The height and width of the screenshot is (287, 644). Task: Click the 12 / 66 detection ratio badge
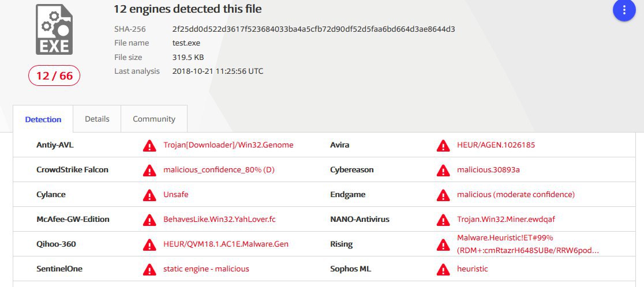[54, 76]
